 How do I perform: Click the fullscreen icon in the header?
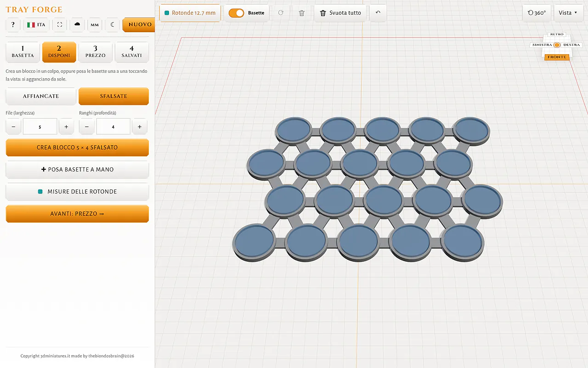(60, 24)
